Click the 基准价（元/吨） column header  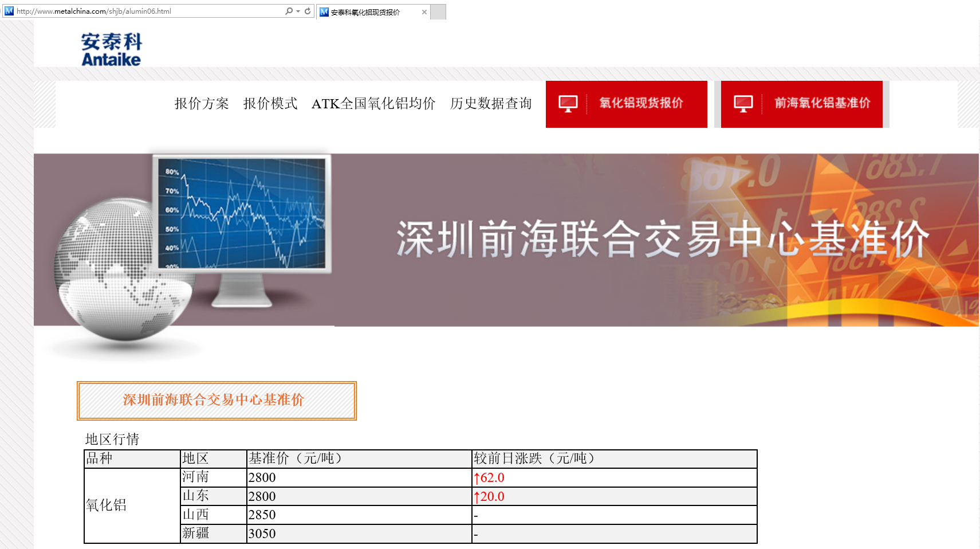[x=359, y=458]
